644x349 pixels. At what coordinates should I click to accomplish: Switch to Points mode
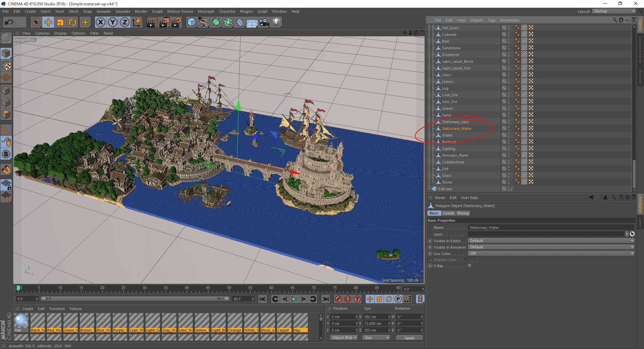[6, 90]
